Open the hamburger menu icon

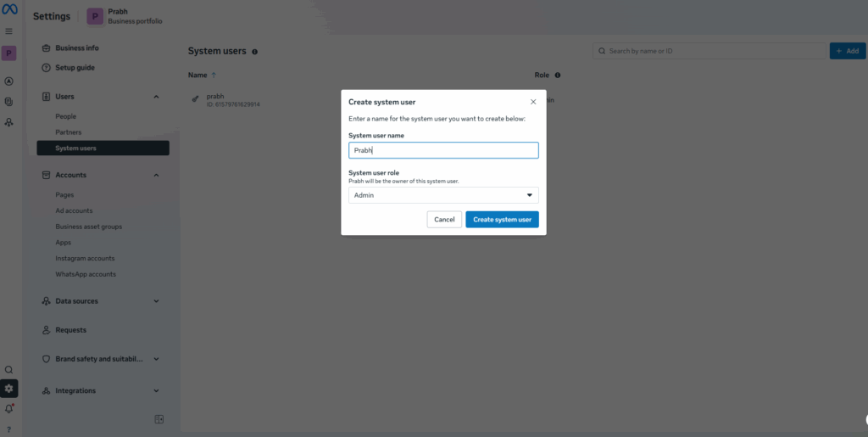(x=8, y=31)
